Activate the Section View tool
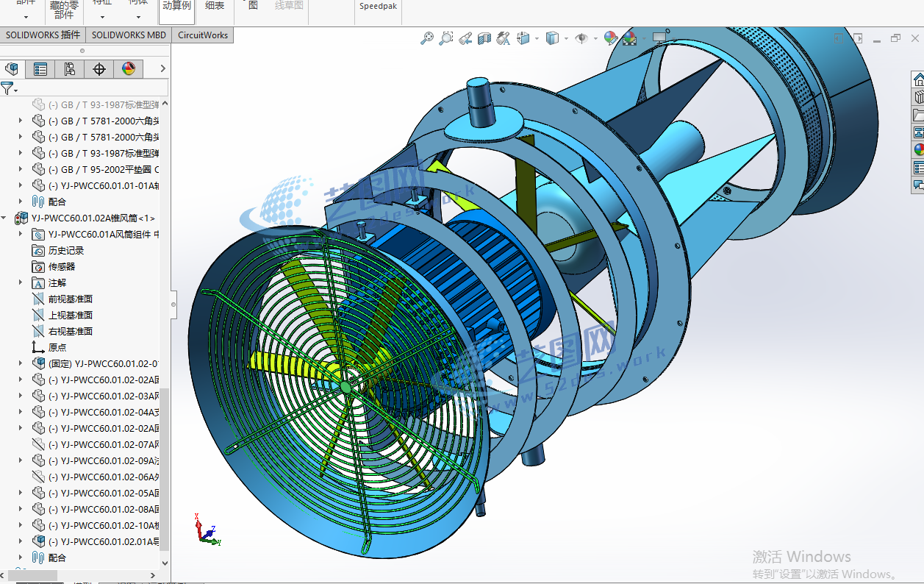The image size is (924, 584). (x=484, y=38)
